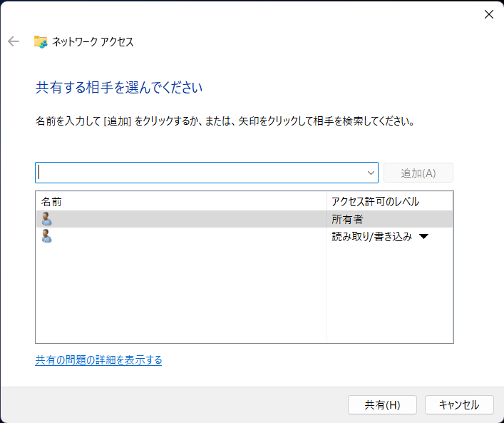504x423 pixels.
Task: Open the 共有の問題の詳細を表示する link
Action: point(98,360)
